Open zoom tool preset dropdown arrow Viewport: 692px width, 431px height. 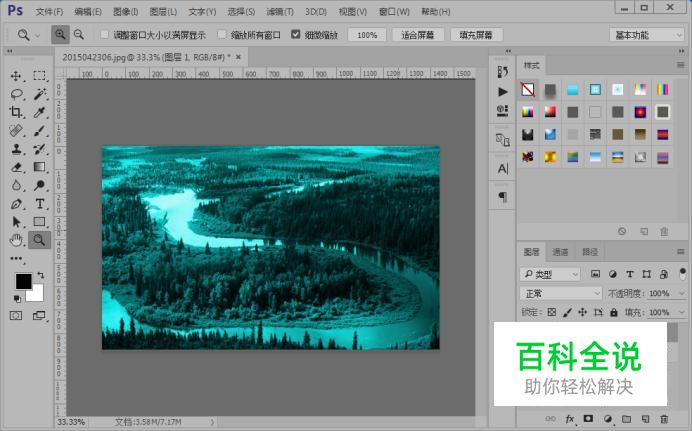click(38, 35)
